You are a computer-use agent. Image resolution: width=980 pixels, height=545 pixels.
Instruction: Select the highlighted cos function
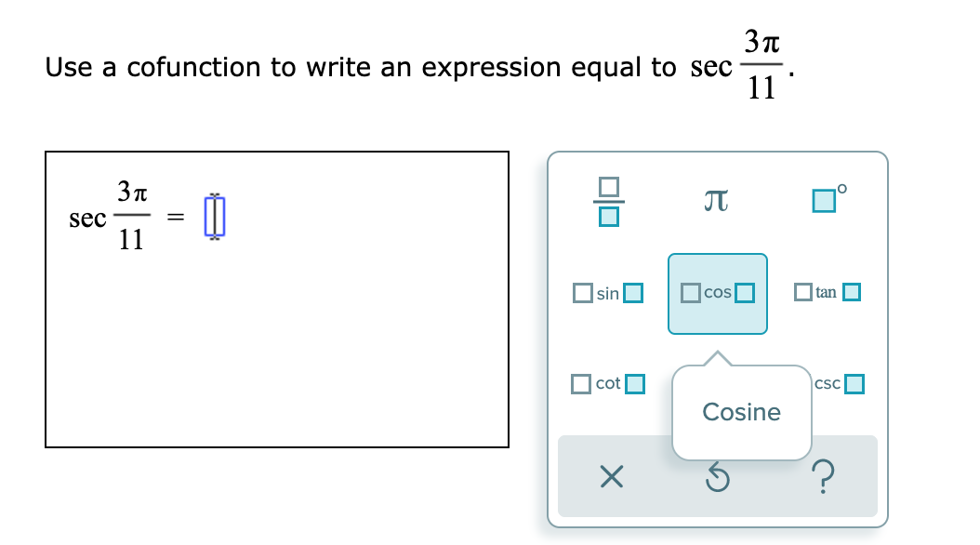(717, 292)
